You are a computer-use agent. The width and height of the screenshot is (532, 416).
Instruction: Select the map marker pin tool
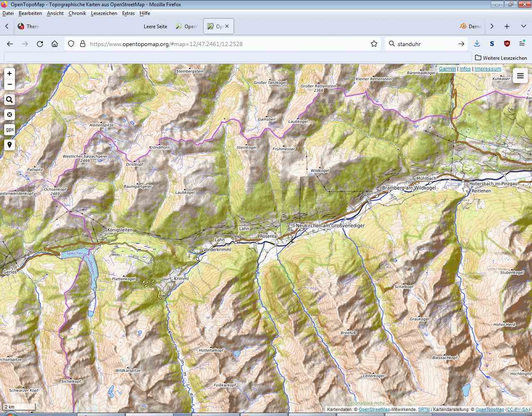9,145
